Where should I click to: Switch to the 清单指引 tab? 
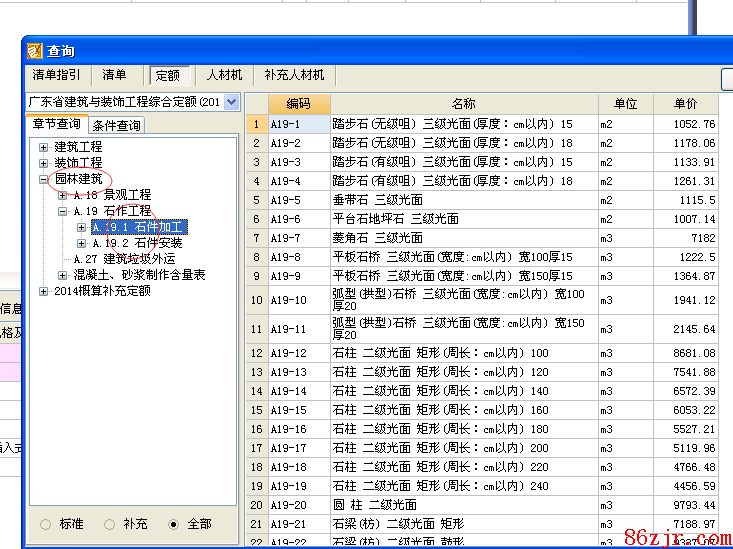57,75
